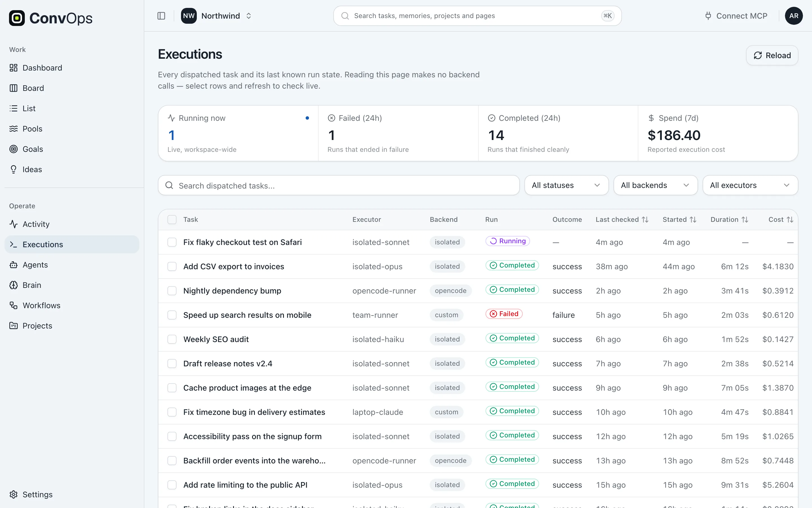Click the Ideas lightbulb icon
Screen dimensions: 812x508
[14, 169]
